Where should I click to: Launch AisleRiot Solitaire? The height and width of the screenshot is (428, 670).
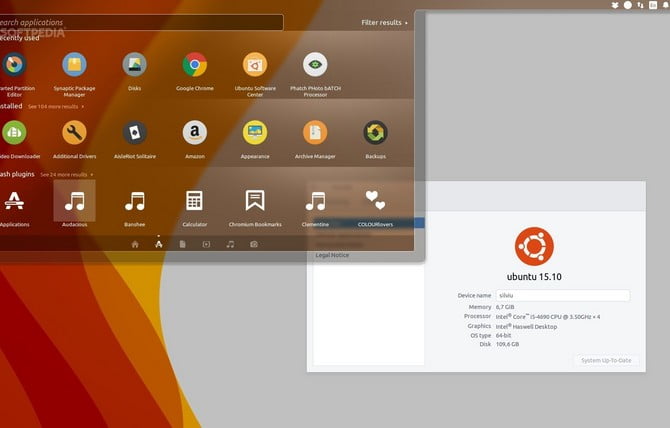click(135, 132)
